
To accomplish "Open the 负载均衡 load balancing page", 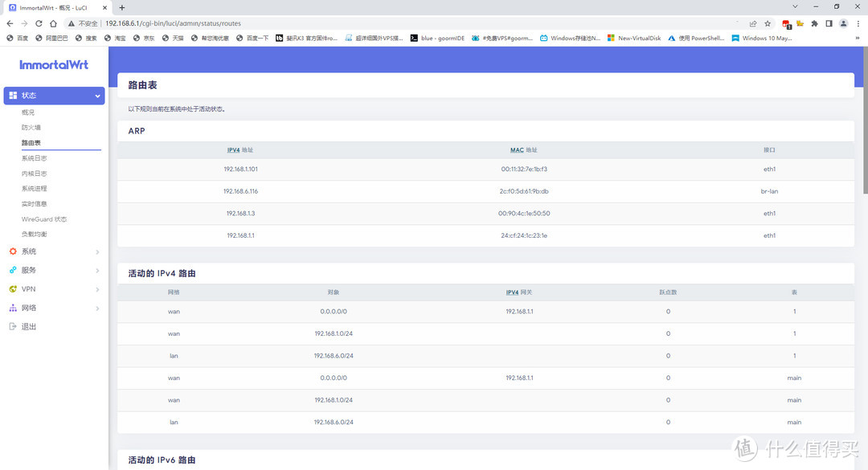I will coord(35,234).
